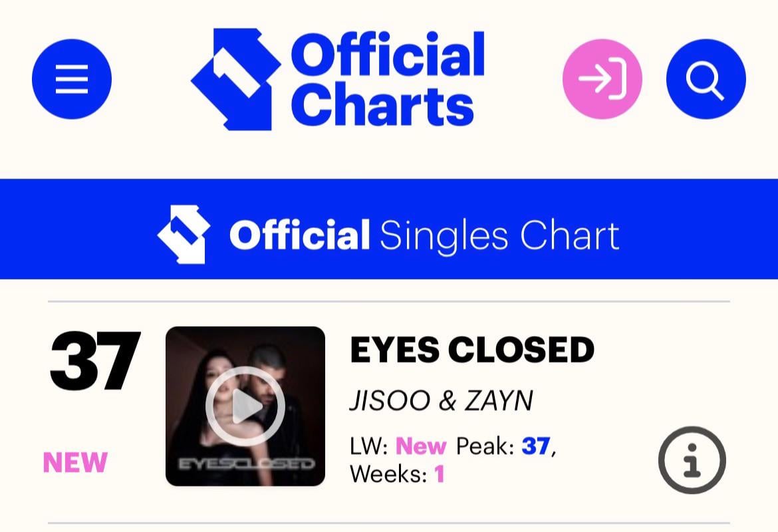This screenshot has height=532, width=778.
Task: Select the NEW badge label
Action: (74, 461)
